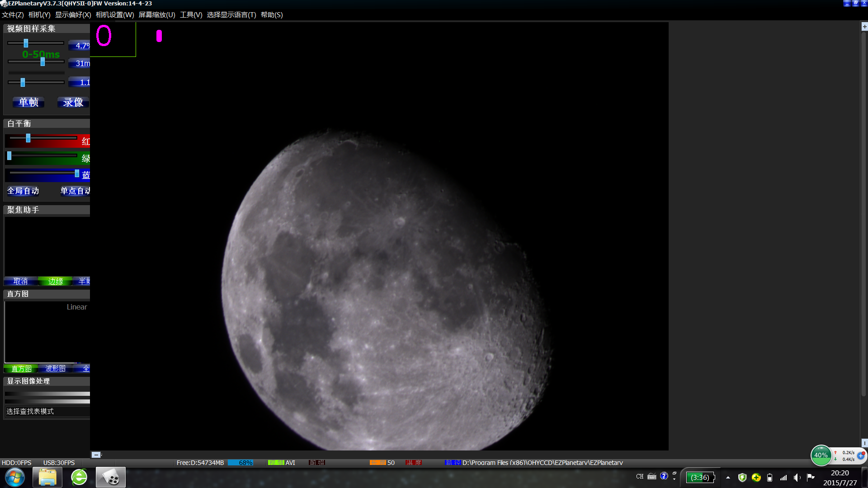868x488 pixels.
Task: Click the 单帧 single frame capture button
Action: pos(28,102)
